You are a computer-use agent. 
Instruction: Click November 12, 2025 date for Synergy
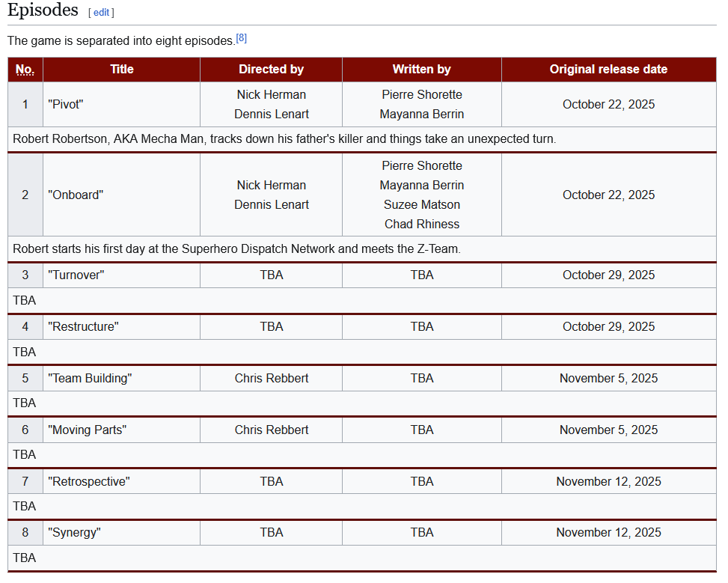609,532
